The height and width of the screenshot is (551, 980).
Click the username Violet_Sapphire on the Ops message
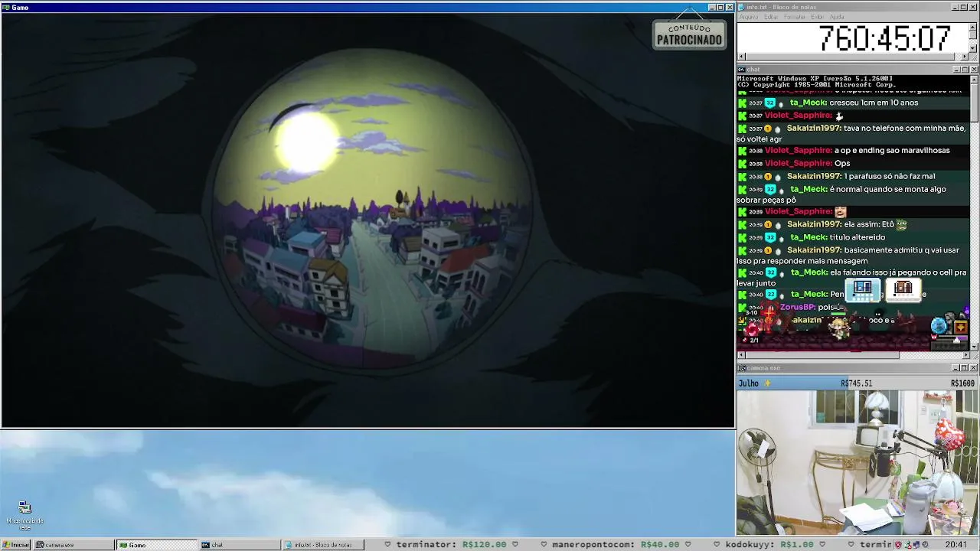(x=798, y=163)
